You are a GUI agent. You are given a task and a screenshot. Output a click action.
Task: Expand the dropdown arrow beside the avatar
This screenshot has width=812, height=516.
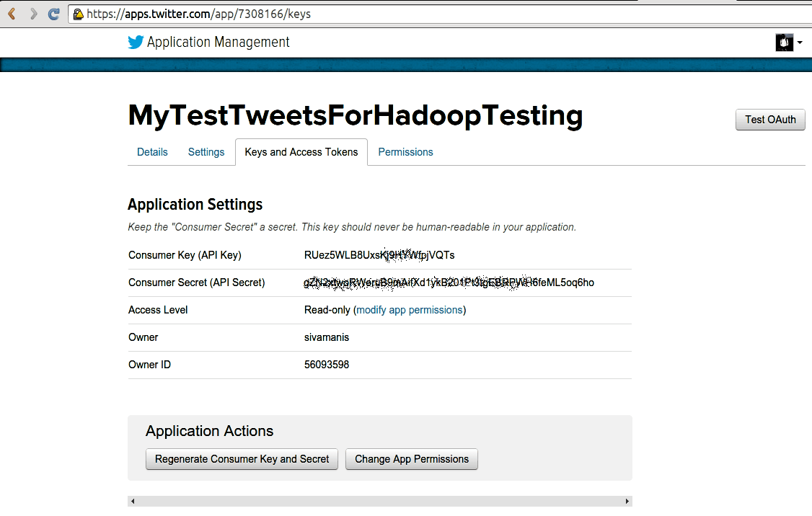[800, 43]
